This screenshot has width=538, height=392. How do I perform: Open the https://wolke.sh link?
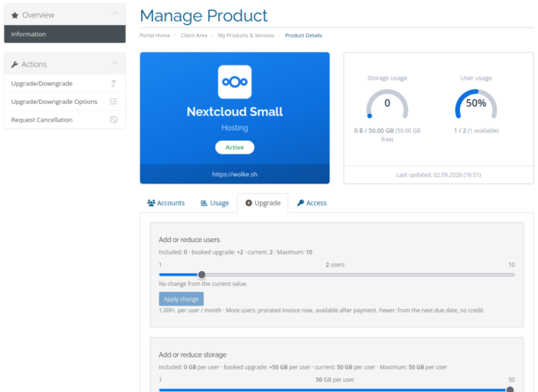point(235,174)
